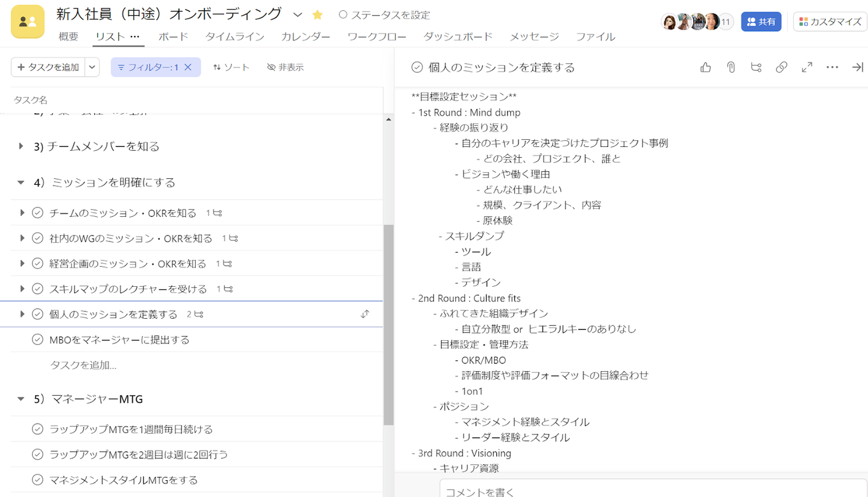Check off MBOをマネージャーに提出する task
The height and width of the screenshot is (497, 868).
[37, 340]
